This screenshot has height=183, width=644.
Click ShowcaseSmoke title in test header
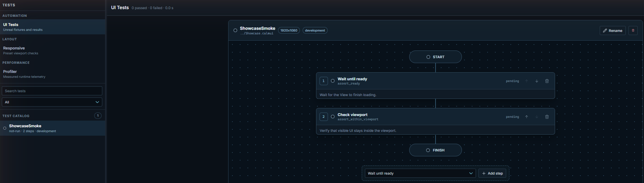258,28
